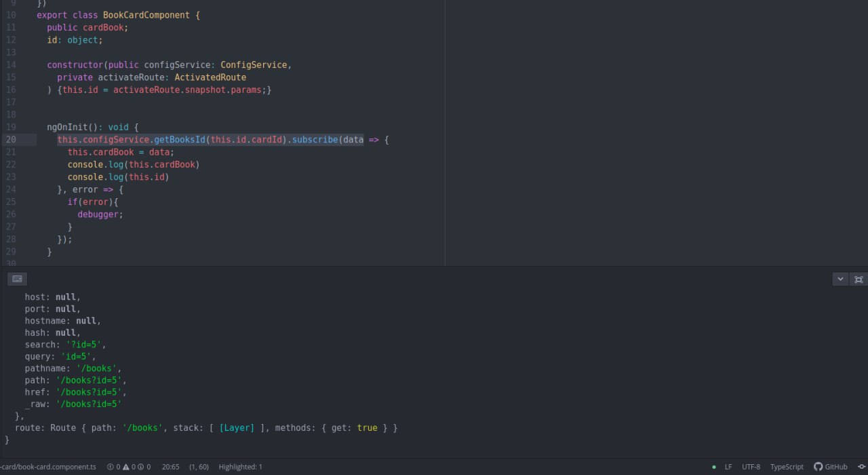Change the LF line ending setting
The height and width of the screenshot is (475, 868).
[728, 467]
